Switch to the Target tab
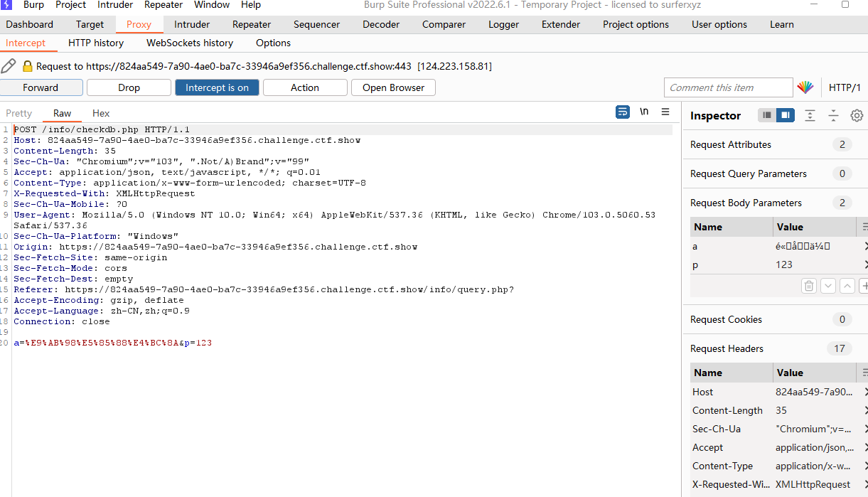The image size is (868, 497). (90, 24)
